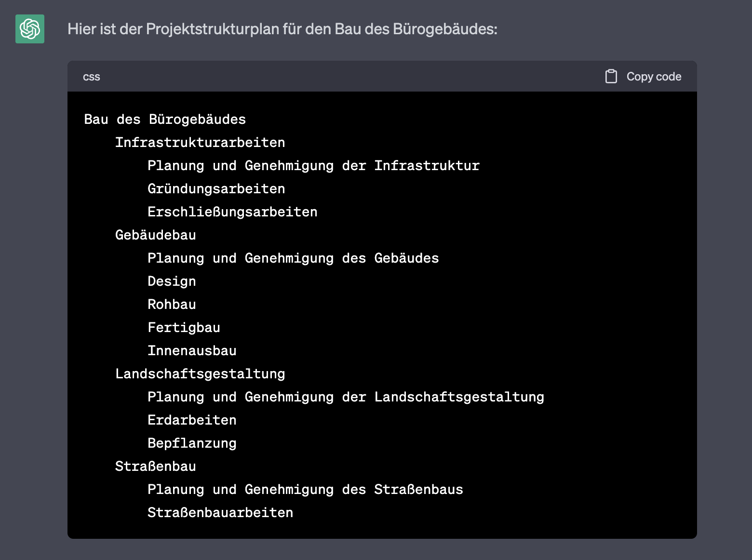Click on Straßenbauarbeiten at the bottom
752x560 pixels.
click(220, 512)
